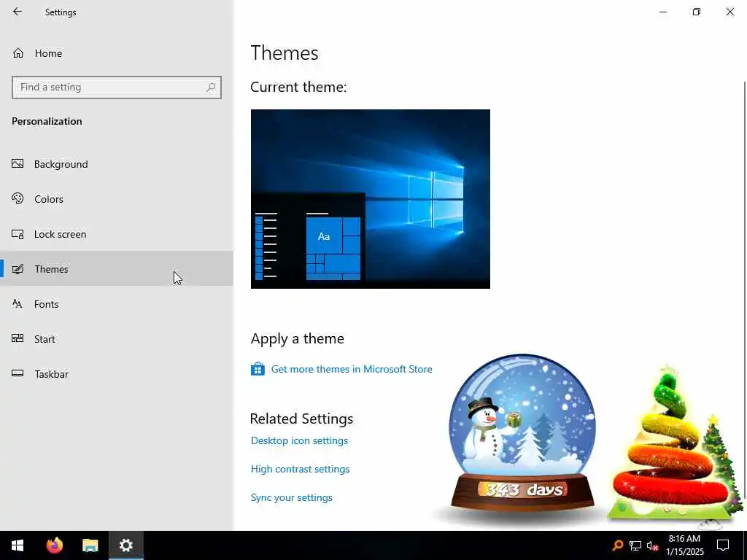Click the current theme preview image

(x=370, y=198)
